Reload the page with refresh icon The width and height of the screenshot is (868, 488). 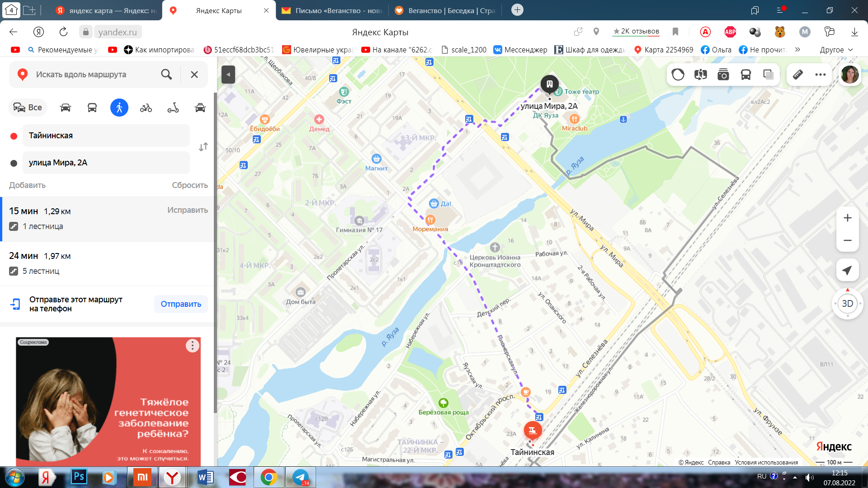63,32
